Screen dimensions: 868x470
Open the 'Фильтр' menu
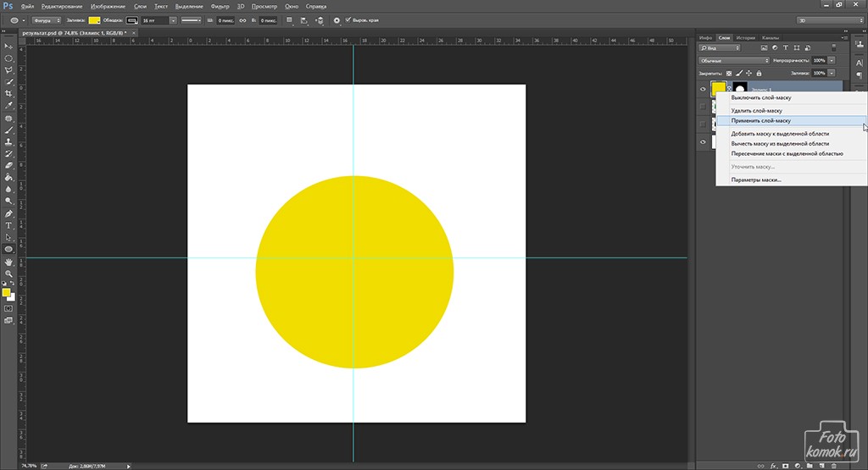coord(220,7)
